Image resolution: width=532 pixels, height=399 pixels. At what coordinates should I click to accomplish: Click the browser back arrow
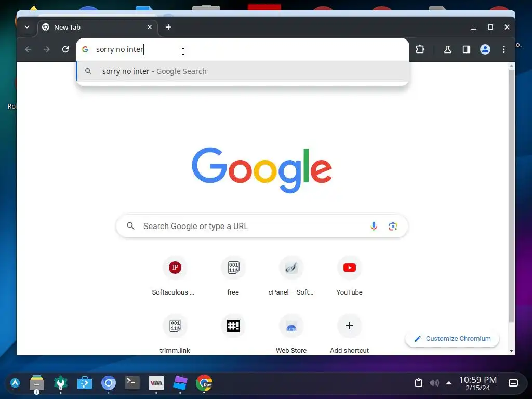tap(28, 49)
